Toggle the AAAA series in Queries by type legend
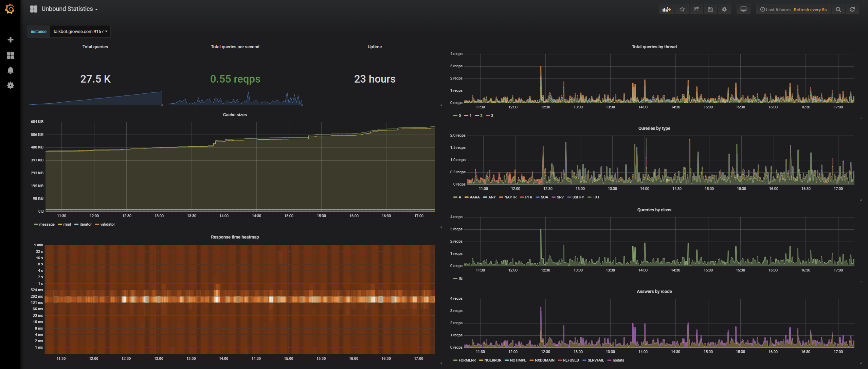 point(474,197)
